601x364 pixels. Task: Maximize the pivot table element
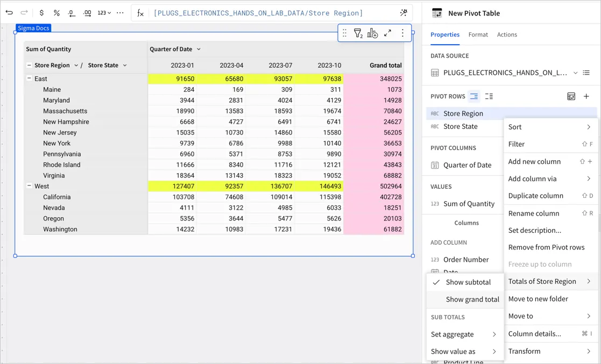pyautogui.click(x=387, y=33)
